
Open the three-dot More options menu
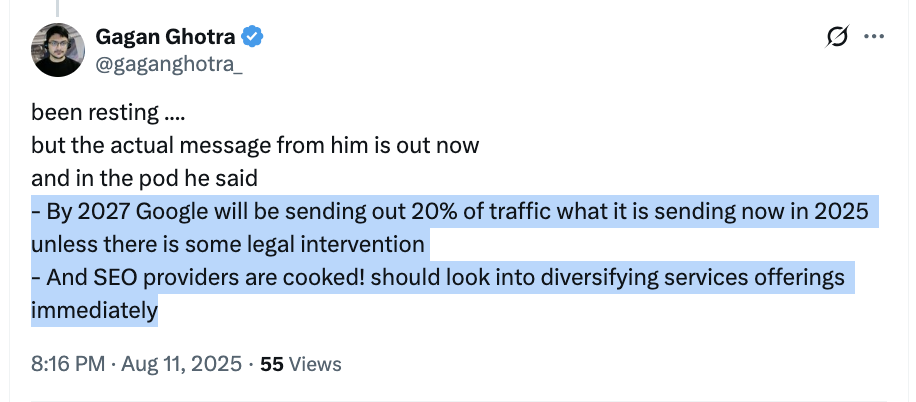click(874, 37)
